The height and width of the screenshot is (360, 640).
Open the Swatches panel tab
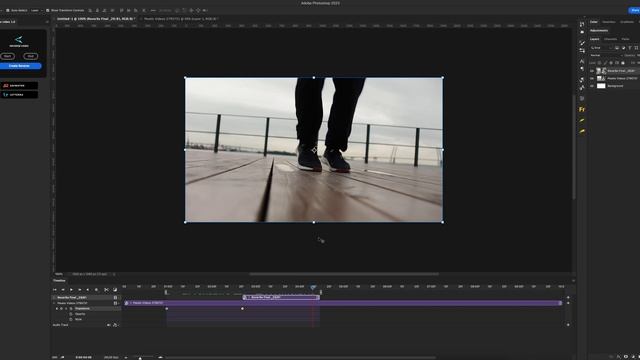tap(609, 22)
